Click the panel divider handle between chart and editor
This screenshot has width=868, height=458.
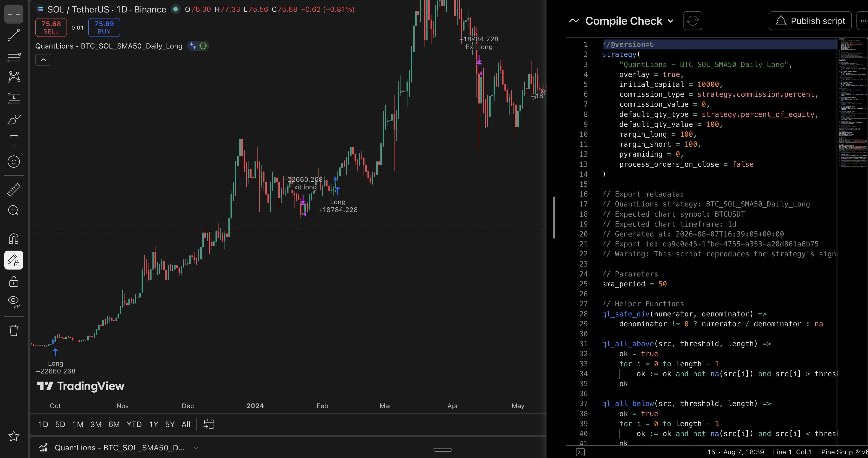coord(554,217)
